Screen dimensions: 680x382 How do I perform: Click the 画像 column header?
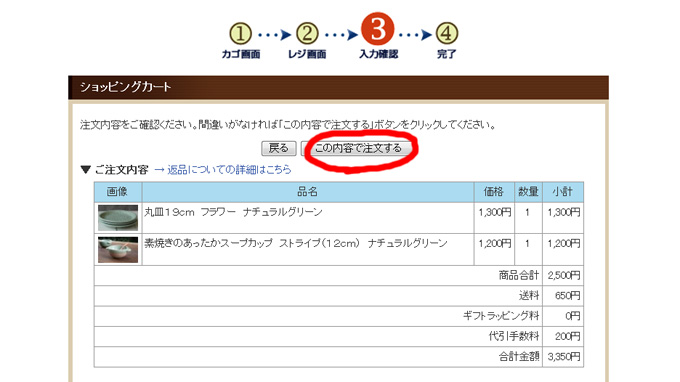(118, 192)
